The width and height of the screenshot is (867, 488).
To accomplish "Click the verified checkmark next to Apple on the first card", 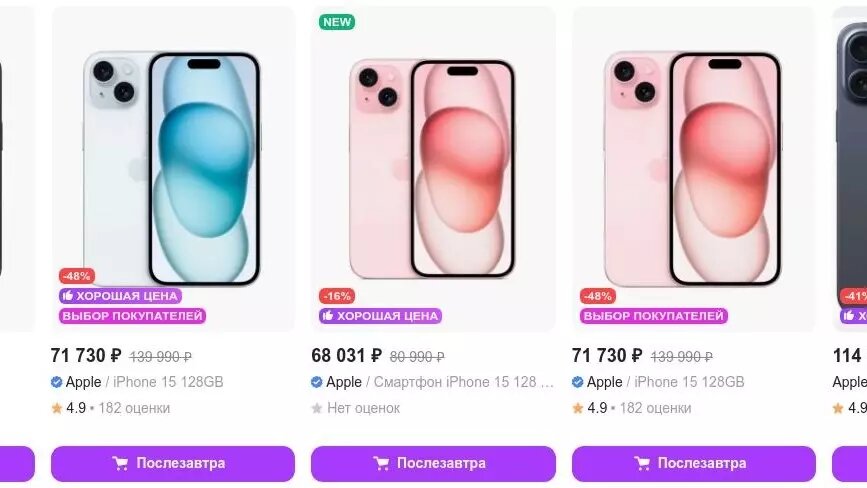I will (x=56, y=382).
